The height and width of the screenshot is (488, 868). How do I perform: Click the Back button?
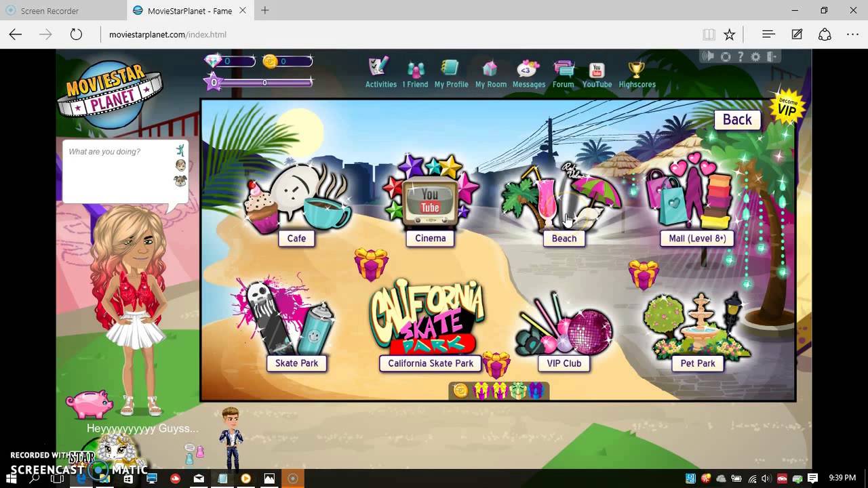pyautogui.click(x=737, y=119)
